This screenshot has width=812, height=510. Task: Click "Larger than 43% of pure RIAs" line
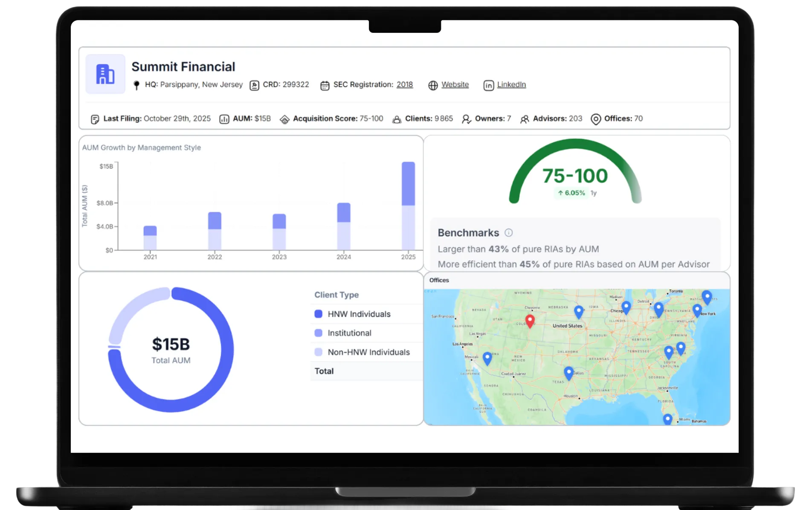518,249
